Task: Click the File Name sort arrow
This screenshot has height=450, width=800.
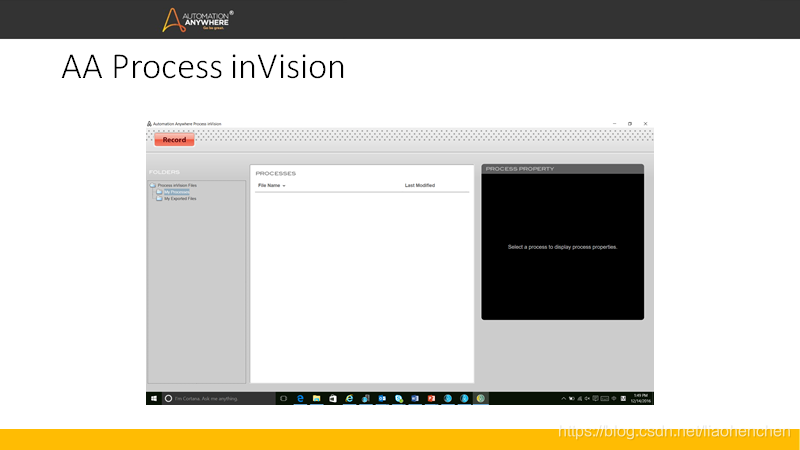Action: pos(284,186)
